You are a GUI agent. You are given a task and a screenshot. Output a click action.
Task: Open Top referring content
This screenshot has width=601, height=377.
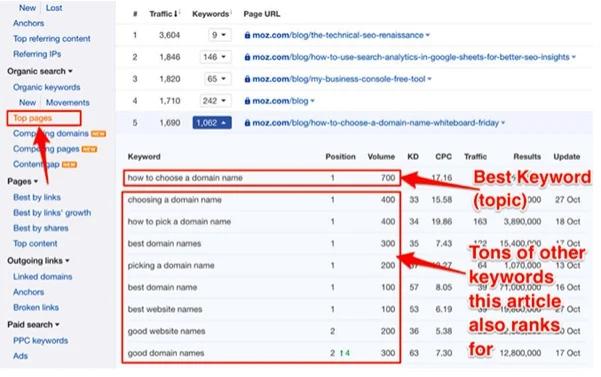pyautogui.click(x=52, y=39)
